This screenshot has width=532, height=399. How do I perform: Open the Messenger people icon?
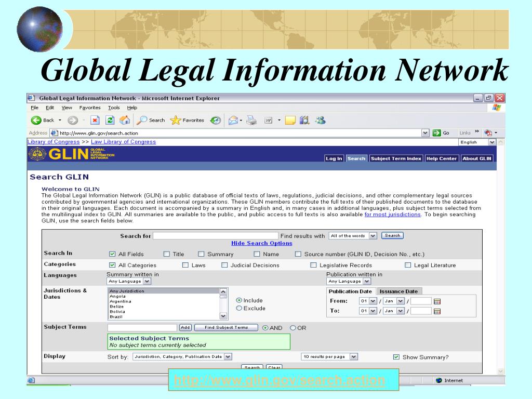click(320, 120)
